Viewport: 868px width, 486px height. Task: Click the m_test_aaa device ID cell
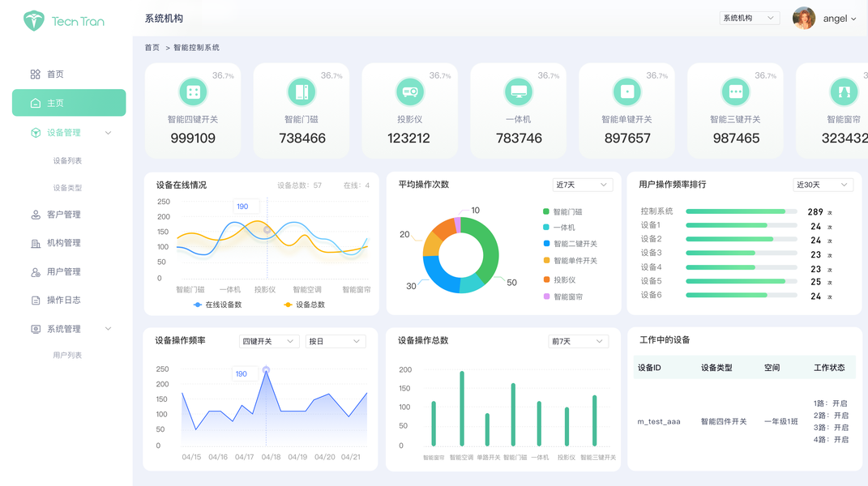659,422
